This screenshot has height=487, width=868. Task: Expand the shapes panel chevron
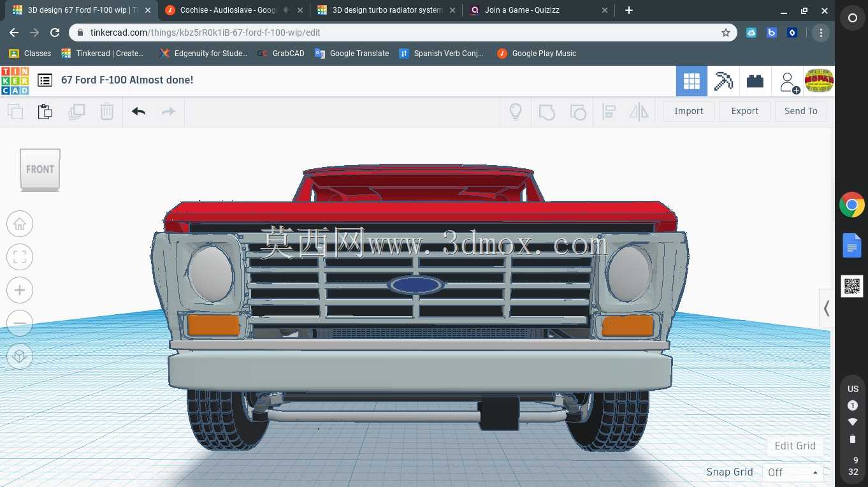(x=827, y=309)
